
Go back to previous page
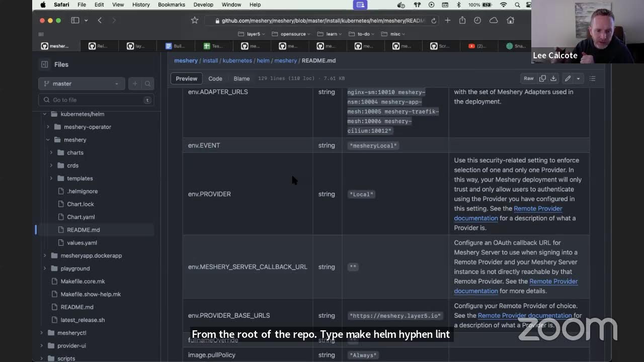click(x=100, y=20)
